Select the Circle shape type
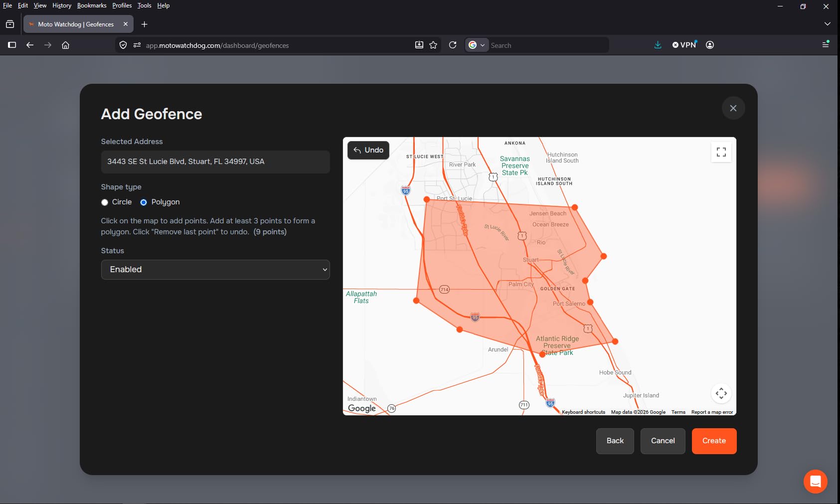The width and height of the screenshot is (840, 504). (105, 202)
